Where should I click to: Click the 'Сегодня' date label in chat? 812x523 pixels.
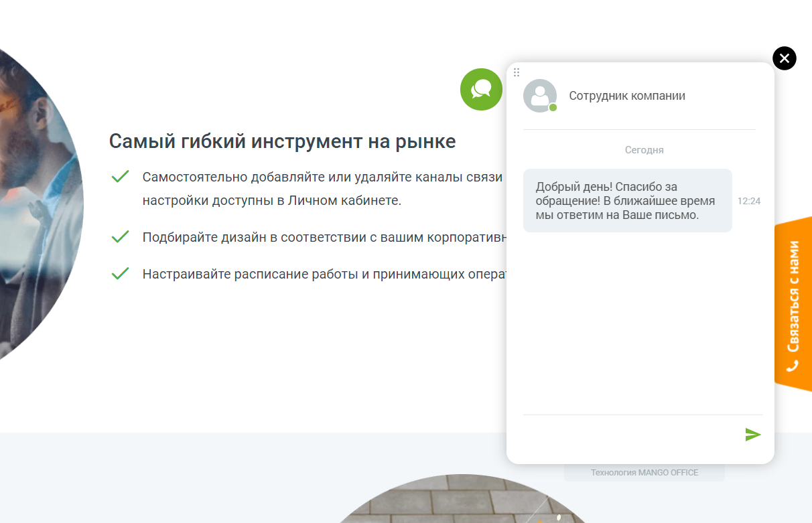[x=644, y=150]
